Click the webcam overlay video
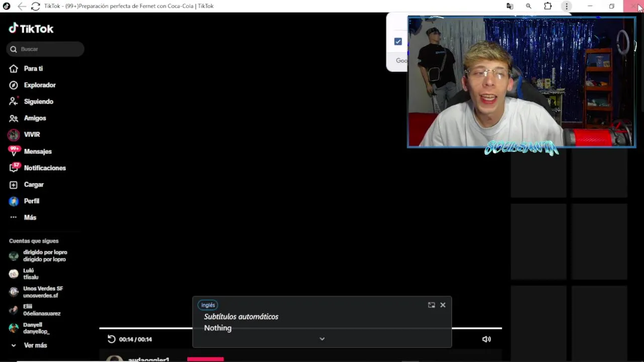 pyautogui.click(x=521, y=82)
